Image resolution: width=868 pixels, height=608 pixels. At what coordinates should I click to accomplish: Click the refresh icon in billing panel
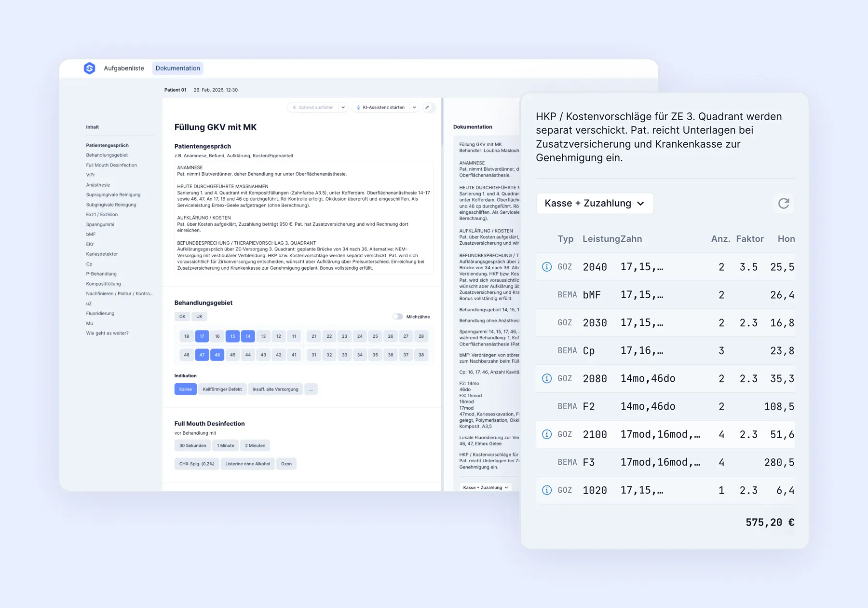[x=784, y=203]
